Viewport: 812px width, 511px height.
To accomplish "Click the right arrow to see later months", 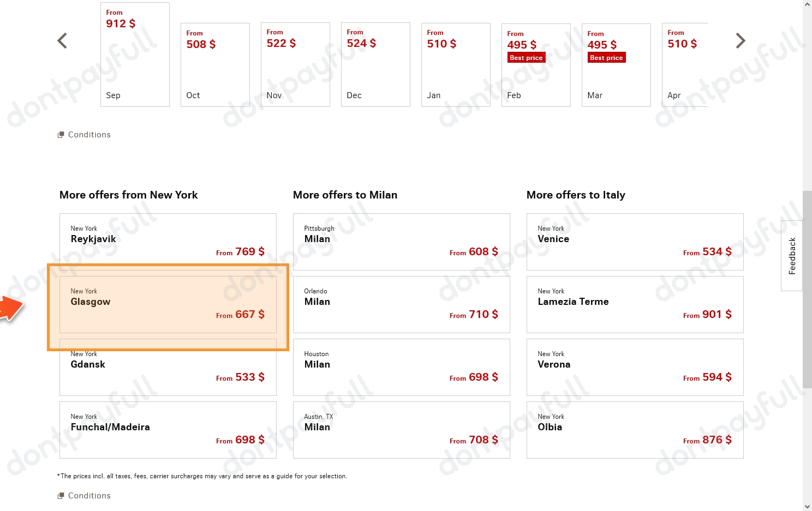I will (741, 40).
